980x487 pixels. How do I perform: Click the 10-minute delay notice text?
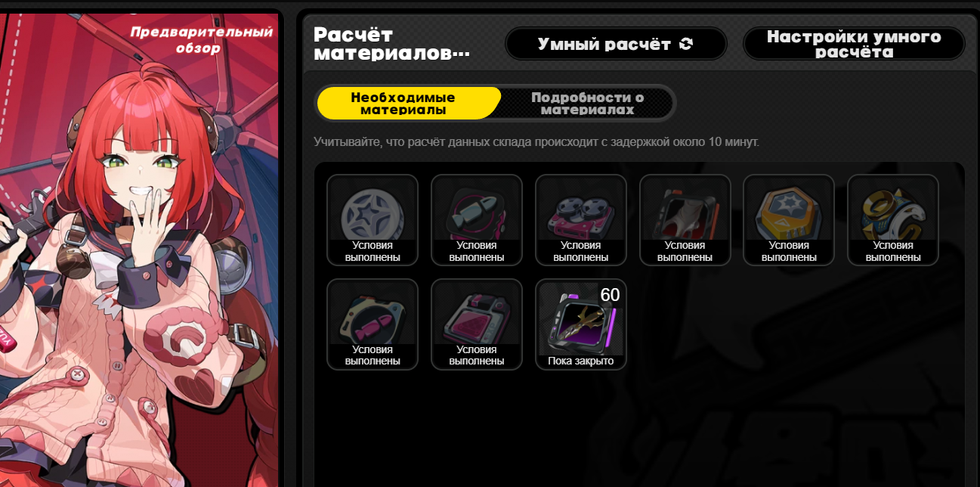tap(536, 141)
